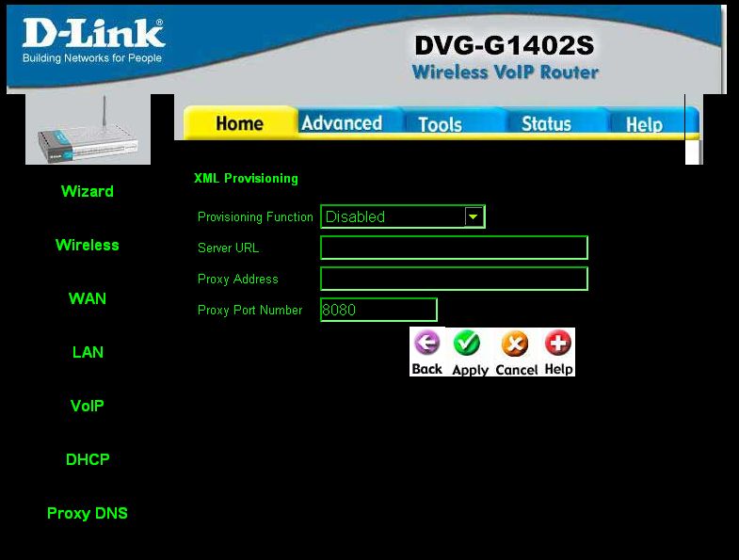Click the Server URL label
739x560 pixels.
228,248
